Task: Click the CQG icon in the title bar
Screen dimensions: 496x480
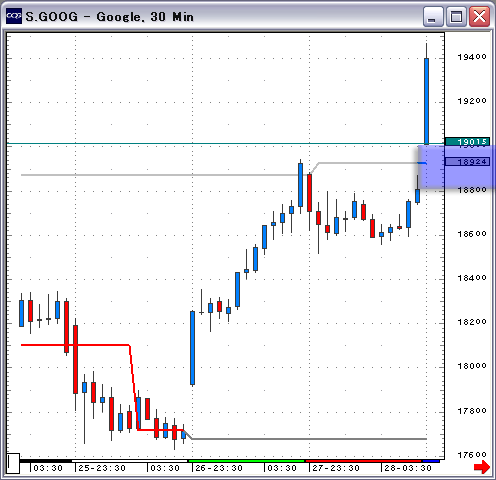Action: tap(14, 16)
